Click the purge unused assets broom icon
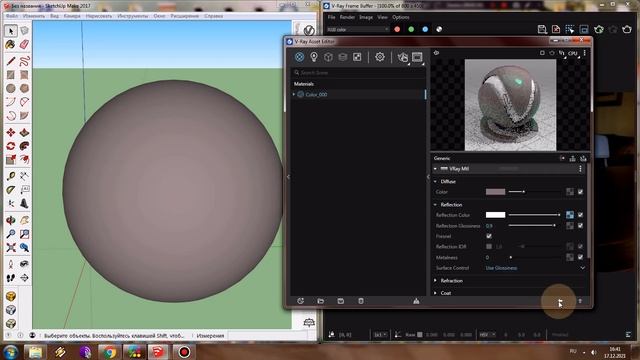This screenshot has width=640, height=360. click(x=416, y=301)
